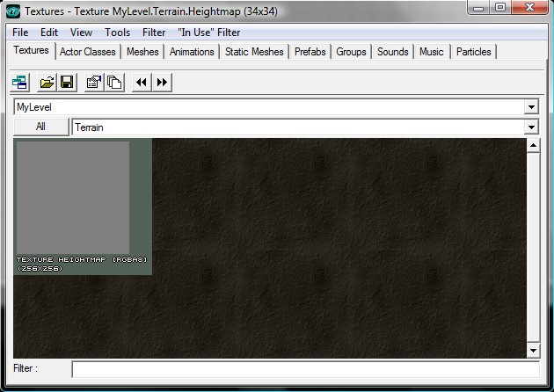Click the dock browser window icon
Viewport: 554px width, 392px height.
tap(20, 83)
